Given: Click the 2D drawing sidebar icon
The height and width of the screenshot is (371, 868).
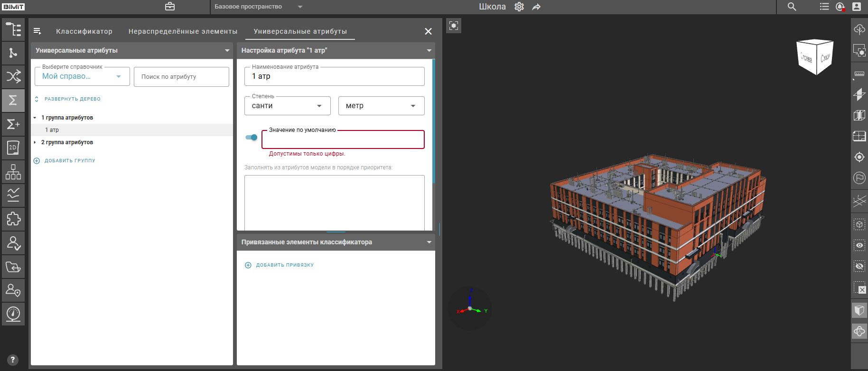Looking at the screenshot, I should 13,148.
